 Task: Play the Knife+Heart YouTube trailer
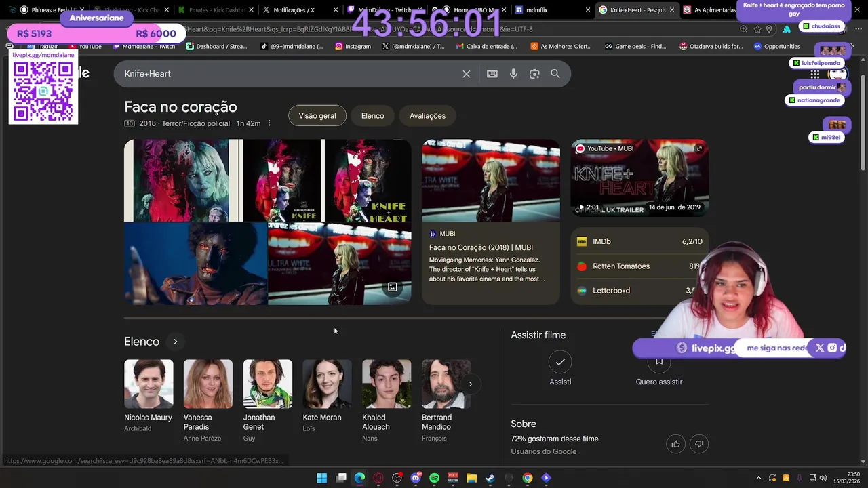639,178
